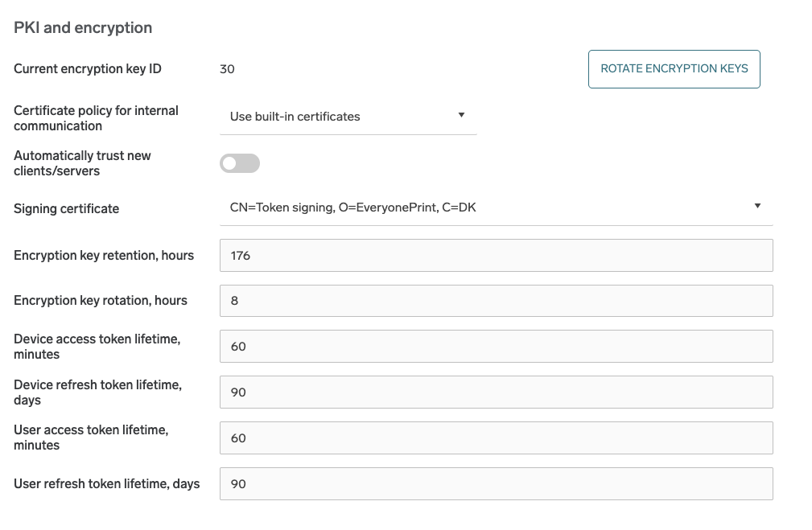The width and height of the screenshot is (812, 530).
Task: Toggle automatically trust new clients/servers switch
Action: (x=240, y=163)
